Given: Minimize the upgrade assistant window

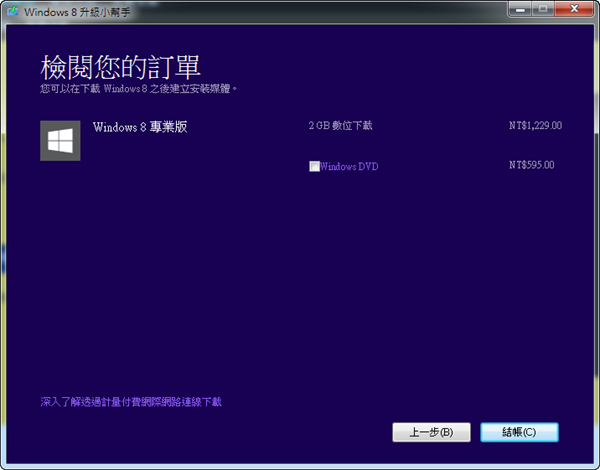Looking at the screenshot, I should coord(520,8).
